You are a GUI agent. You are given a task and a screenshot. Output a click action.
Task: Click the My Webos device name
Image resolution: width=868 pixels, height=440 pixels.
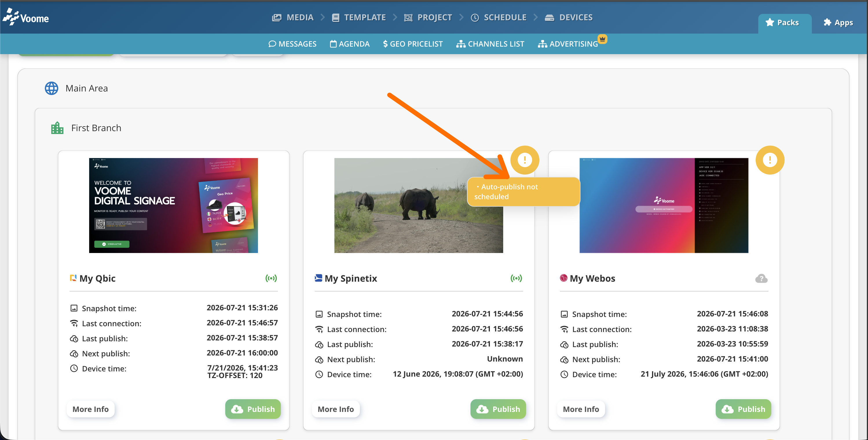point(592,278)
